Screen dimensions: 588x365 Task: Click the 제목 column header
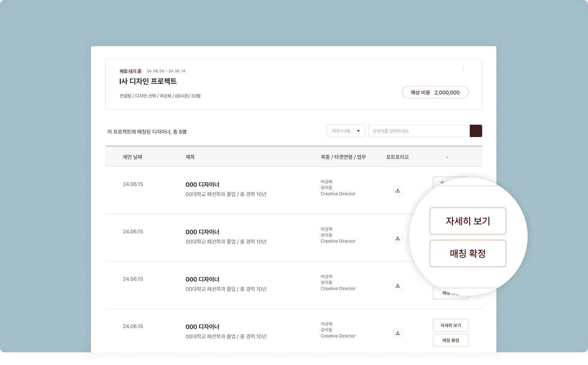click(x=190, y=157)
